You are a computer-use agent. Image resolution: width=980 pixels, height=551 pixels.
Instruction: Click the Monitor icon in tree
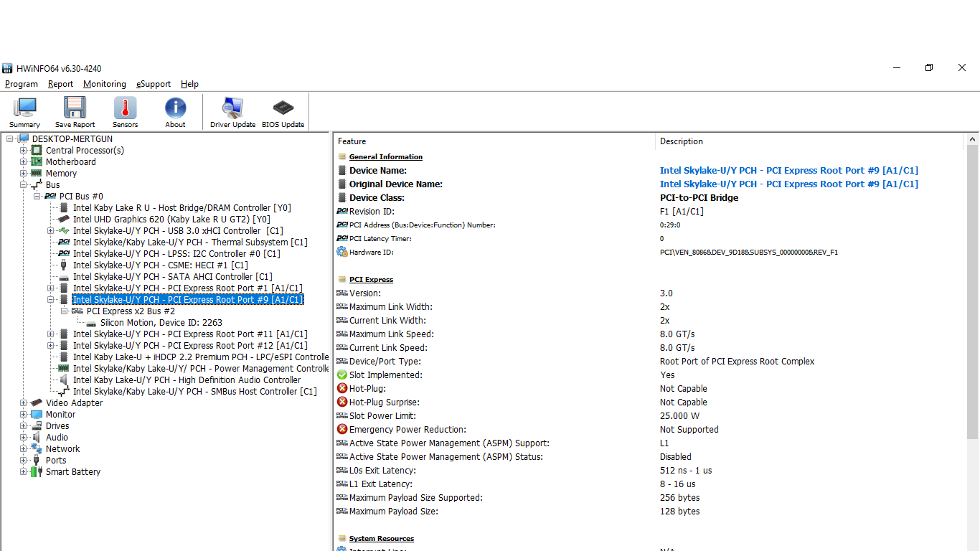point(37,415)
